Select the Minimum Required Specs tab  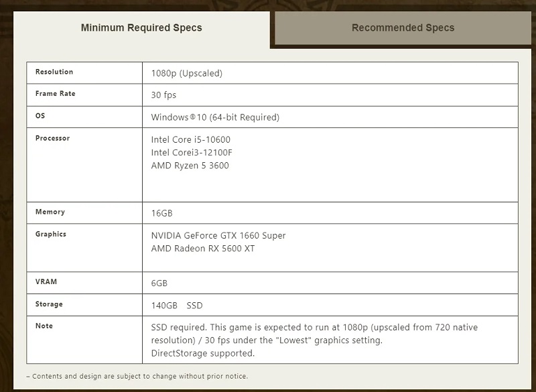coord(141,28)
